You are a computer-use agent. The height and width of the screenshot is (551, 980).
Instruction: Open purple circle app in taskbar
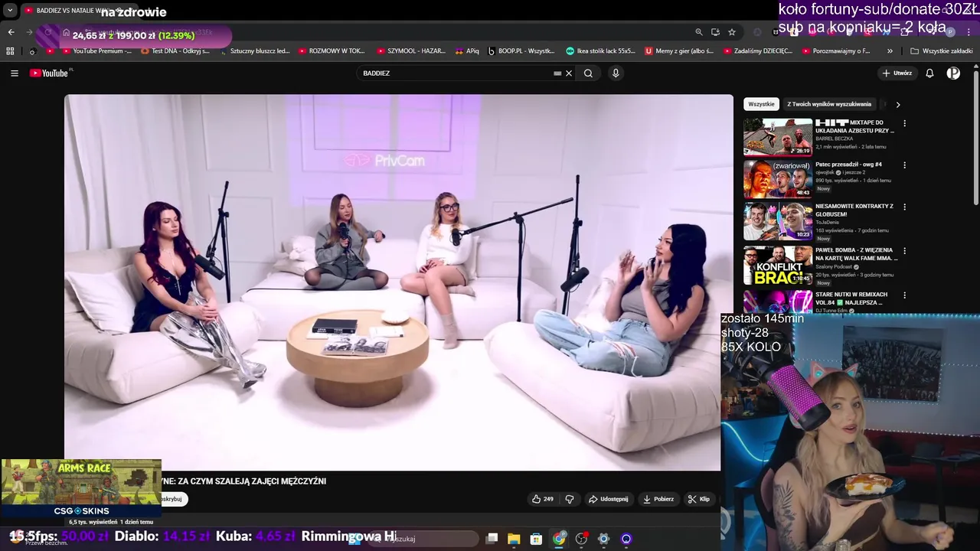[x=626, y=539]
